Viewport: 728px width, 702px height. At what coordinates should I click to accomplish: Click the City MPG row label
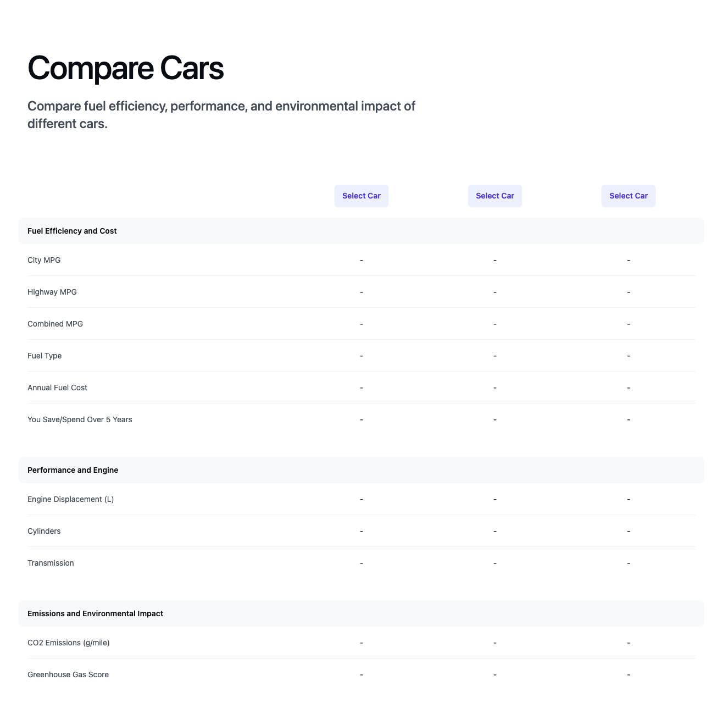(x=44, y=260)
